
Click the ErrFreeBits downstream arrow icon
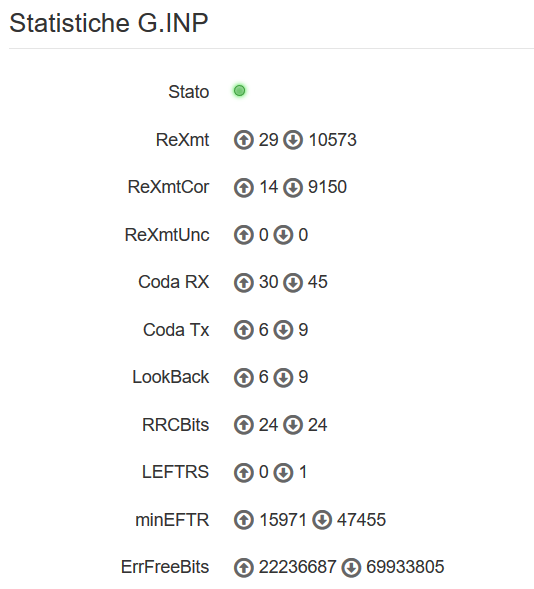(x=351, y=568)
